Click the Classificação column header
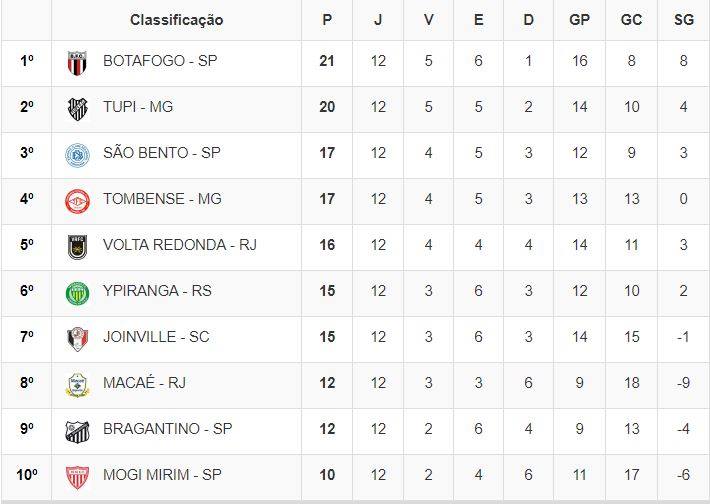The height and width of the screenshot is (504, 710). point(177,20)
